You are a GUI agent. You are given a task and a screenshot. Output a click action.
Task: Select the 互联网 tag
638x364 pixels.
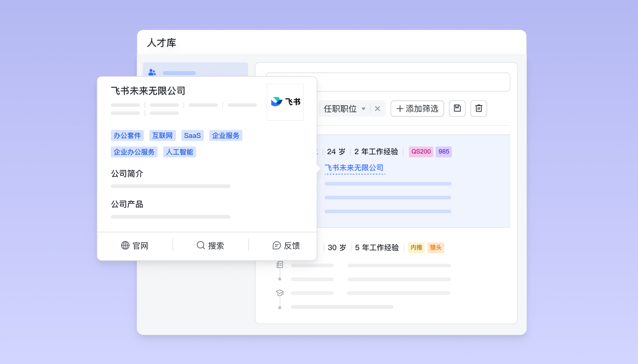162,135
